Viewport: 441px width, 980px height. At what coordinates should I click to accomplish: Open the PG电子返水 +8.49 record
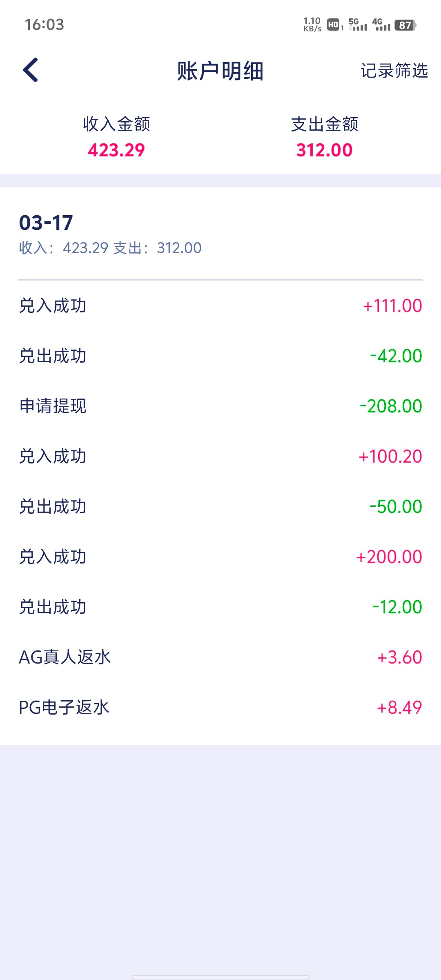click(x=220, y=708)
